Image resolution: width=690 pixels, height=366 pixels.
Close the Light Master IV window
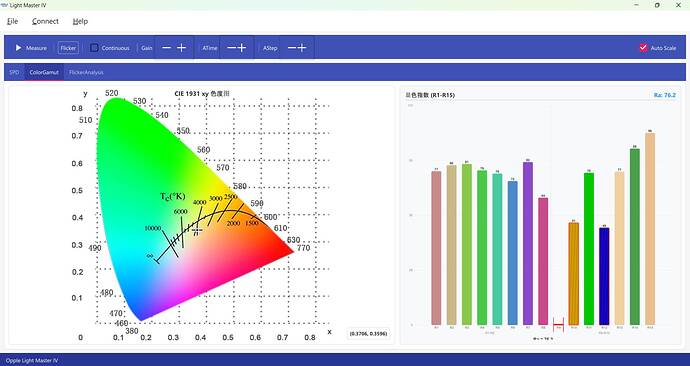click(x=678, y=5)
